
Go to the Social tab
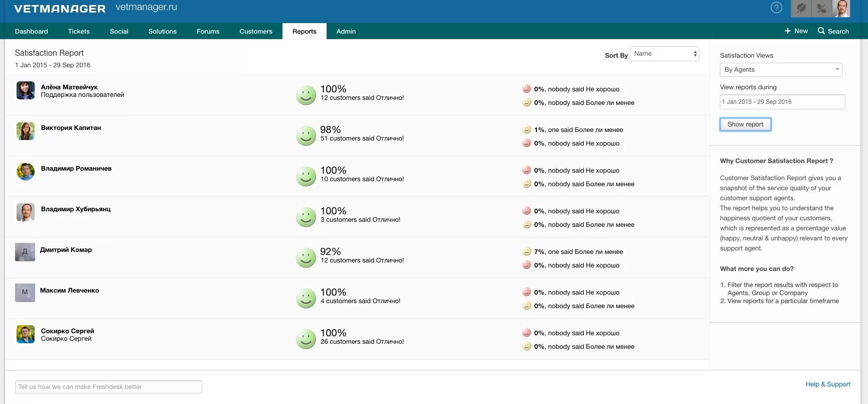pyautogui.click(x=119, y=31)
